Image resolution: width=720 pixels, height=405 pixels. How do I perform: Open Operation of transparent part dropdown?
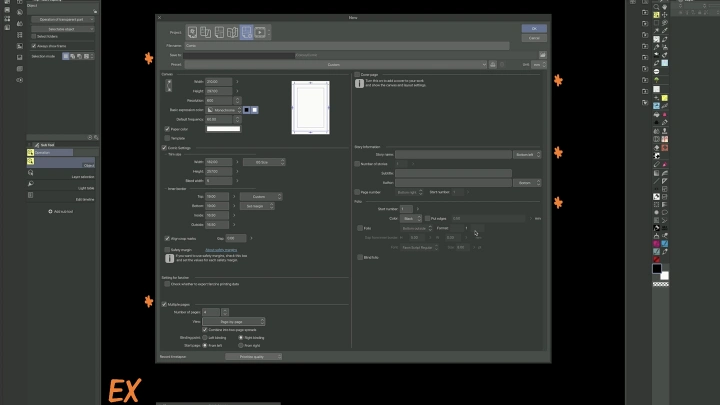[62, 20]
